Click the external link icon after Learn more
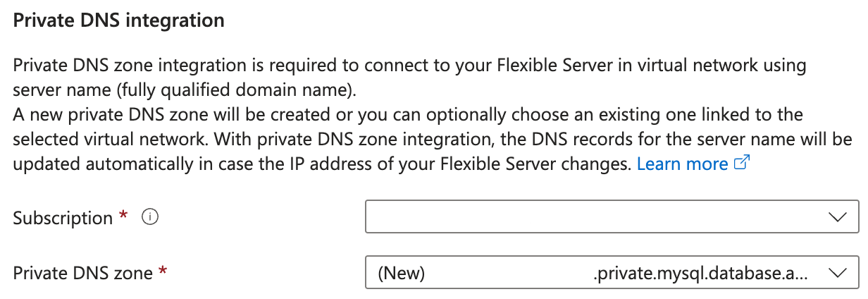The height and width of the screenshot is (299, 868). [741, 164]
